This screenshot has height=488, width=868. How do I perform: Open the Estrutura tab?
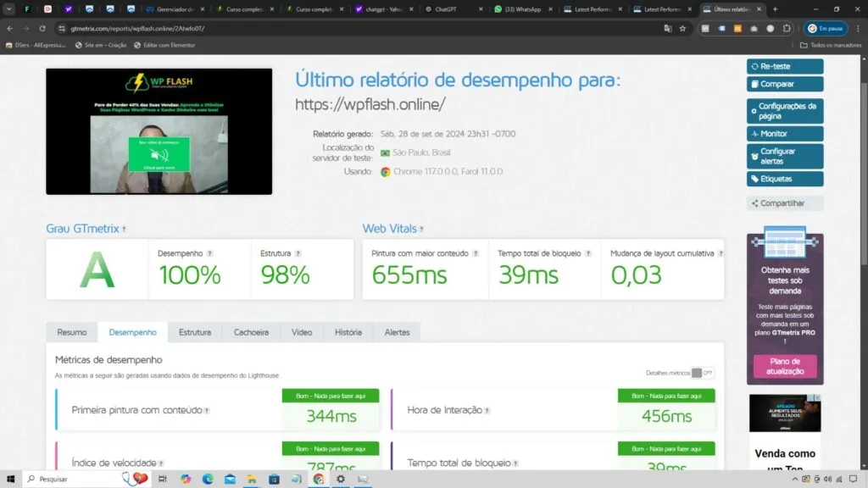pyautogui.click(x=195, y=332)
